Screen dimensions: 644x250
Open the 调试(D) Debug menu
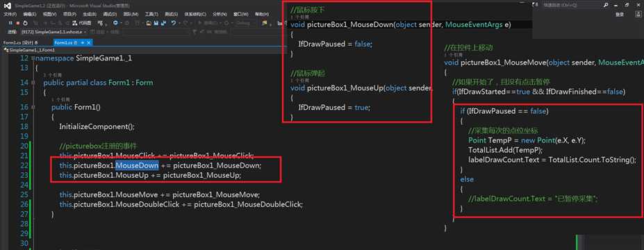110,14
